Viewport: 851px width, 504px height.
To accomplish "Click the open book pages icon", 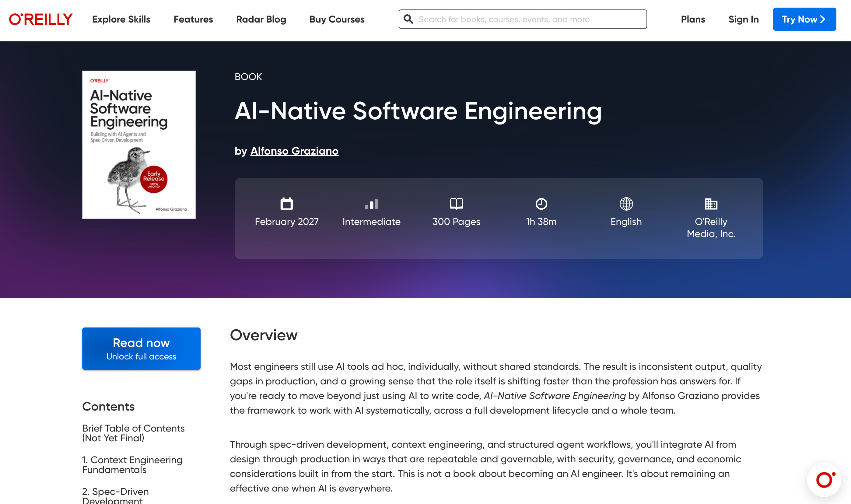I will click(457, 204).
